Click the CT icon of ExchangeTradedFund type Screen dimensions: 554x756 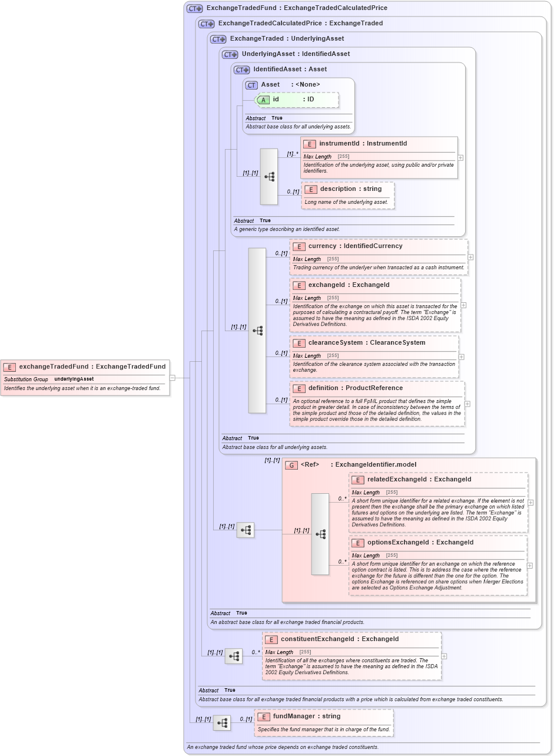point(195,9)
